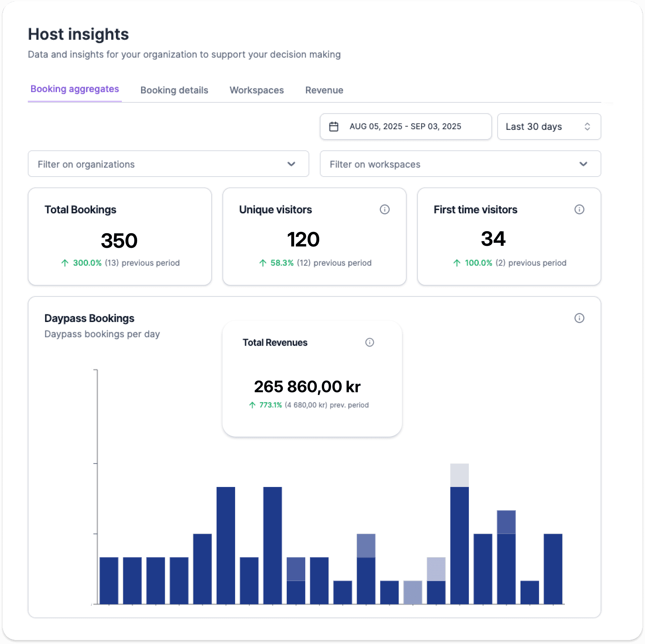This screenshot has width=645, height=644.
Task: Click the AUG 05 - SEP 03 date range
Action: point(405,127)
